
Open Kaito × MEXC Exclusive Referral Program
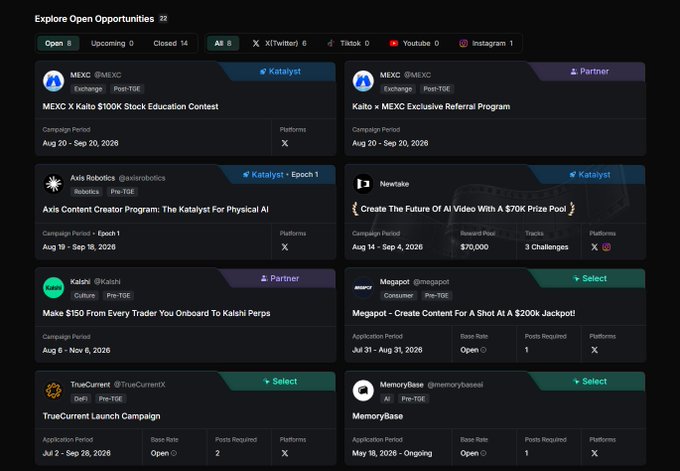431,107
